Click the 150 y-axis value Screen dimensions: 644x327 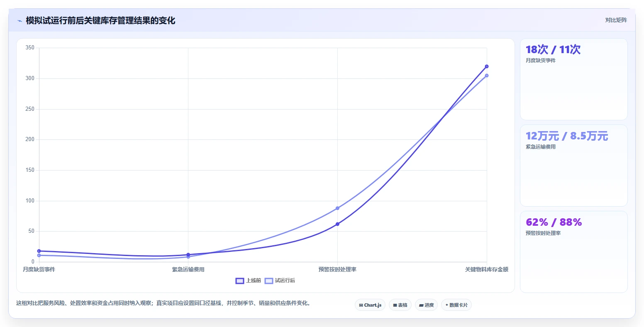point(30,170)
